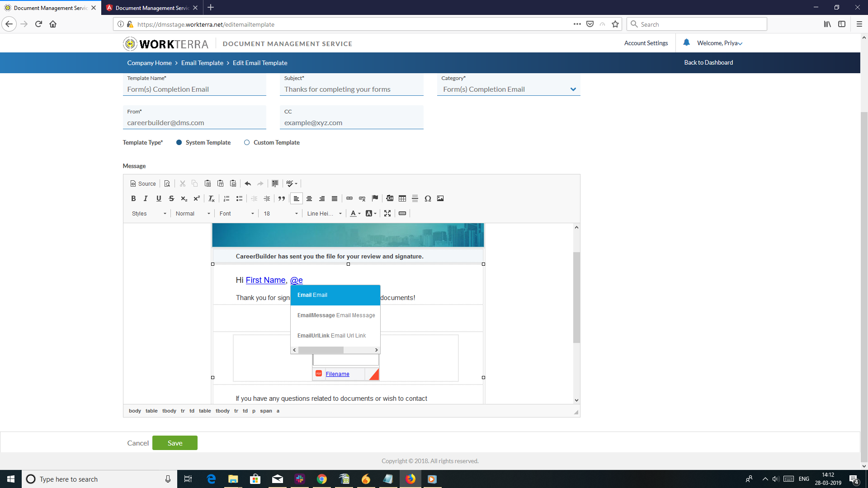The height and width of the screenshot is (488, 868).
Task: Select Custom Template radio button
Action: tap(247, 142)
